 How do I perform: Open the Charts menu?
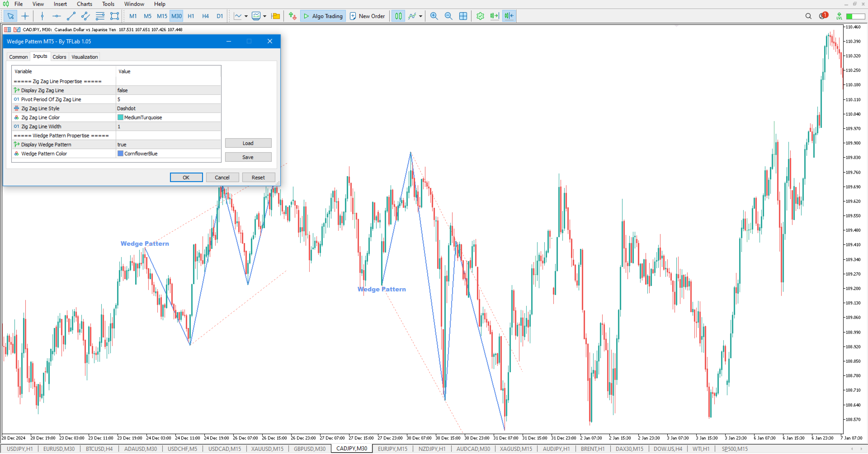84,4
